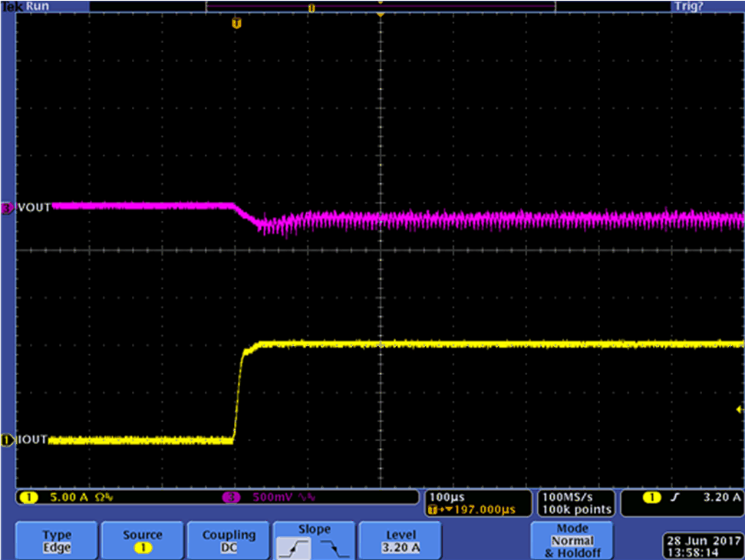Open the Mode Normal & Holdoff menu
Image resolution: width=745 pixels, height=560 pixels.
pyautogui.click(x=572, y=541)
